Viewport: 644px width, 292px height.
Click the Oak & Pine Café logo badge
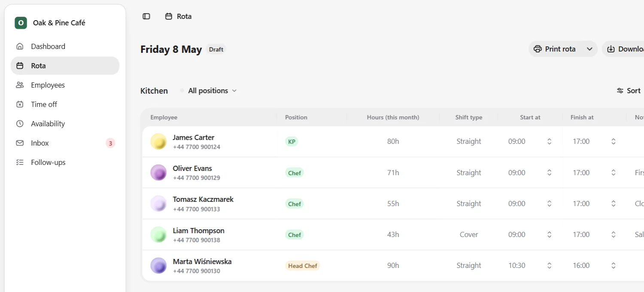[21, 23]
